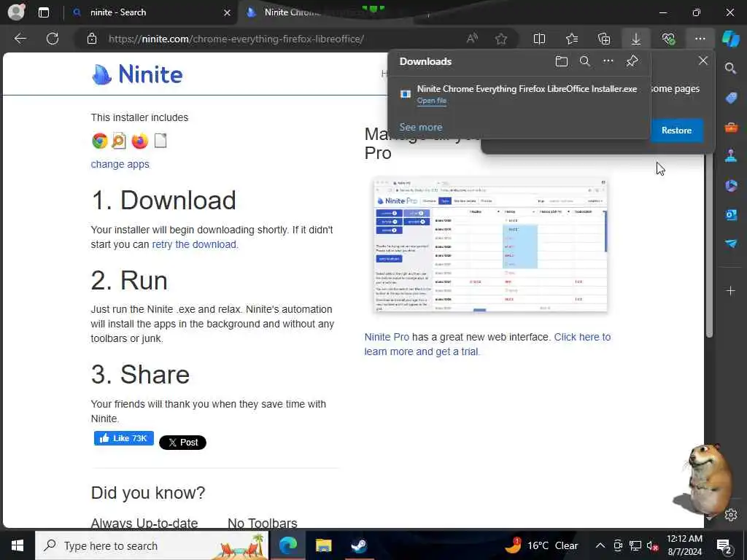Click See more in Downloads

[x=421, y=127]
